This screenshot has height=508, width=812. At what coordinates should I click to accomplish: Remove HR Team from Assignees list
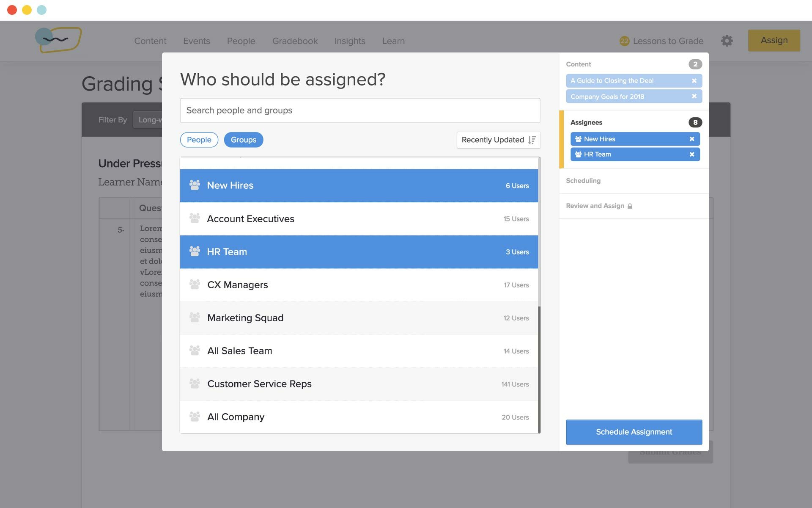692,154
